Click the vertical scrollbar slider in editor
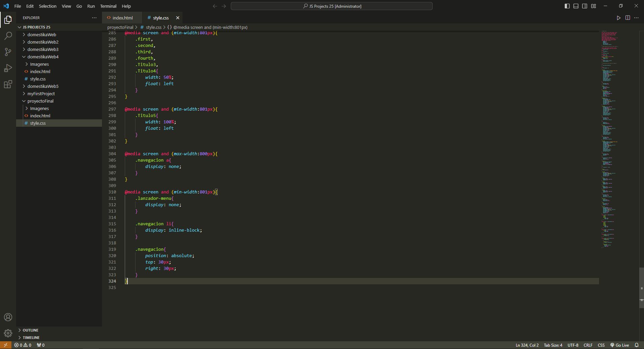Viewport: 644px width, 349px height. (x=641, y=288)
